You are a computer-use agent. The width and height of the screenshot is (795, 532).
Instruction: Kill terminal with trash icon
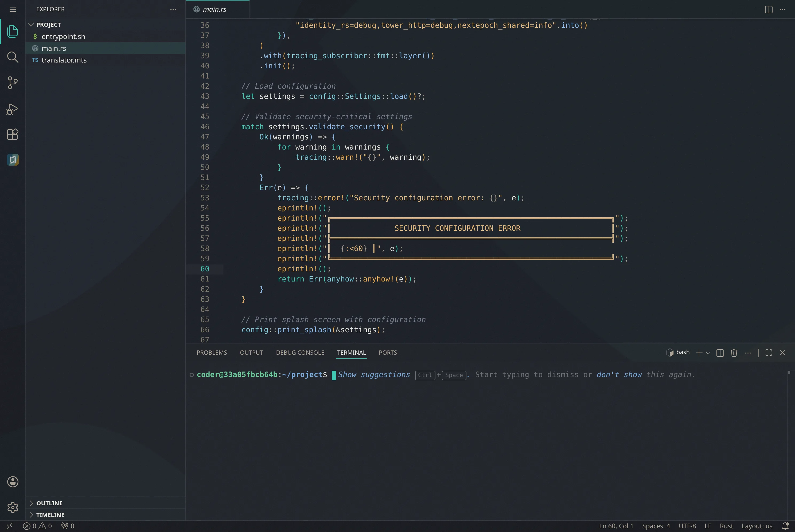pyautogui.click(x=734, y=353)
